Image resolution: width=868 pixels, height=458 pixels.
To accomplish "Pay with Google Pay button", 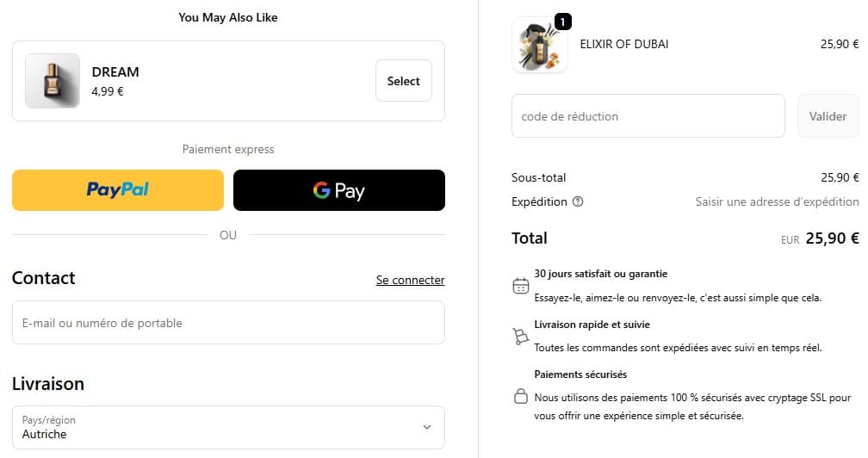I will 339,190.
